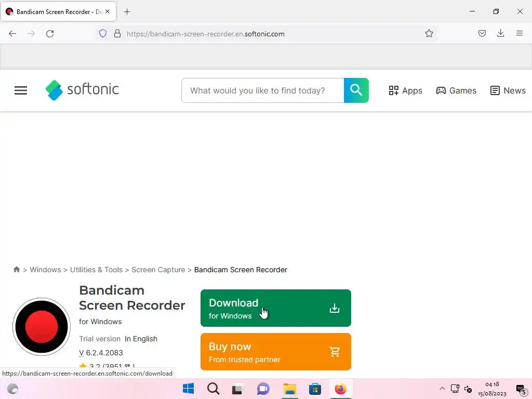The height and width of the screenshot is (399, 532).
Task: Follow the Windows breadcrumb link
Action: pyautogui.click(x=46, y=270)
